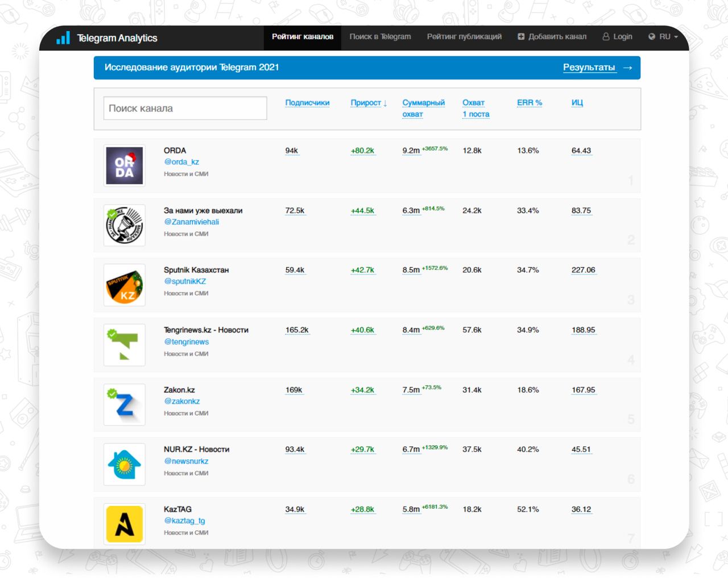Open Добавить канал menu item

[552, 37]
